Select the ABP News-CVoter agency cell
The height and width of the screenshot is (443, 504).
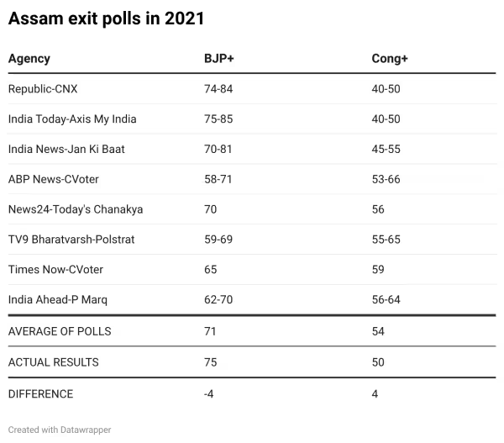click(x=53, y=179)
